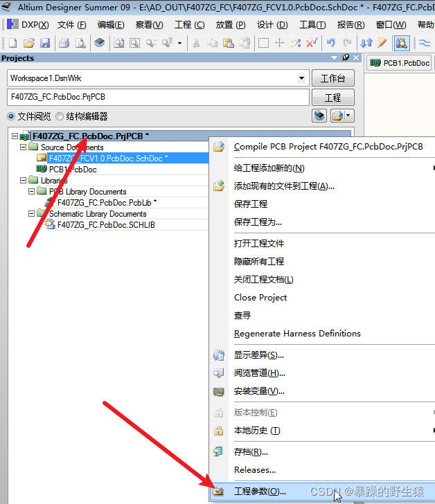The height and width of the screenshot is (504, 435).
Task: Select the 文件阅览 radio button
Action: (11, 116)
